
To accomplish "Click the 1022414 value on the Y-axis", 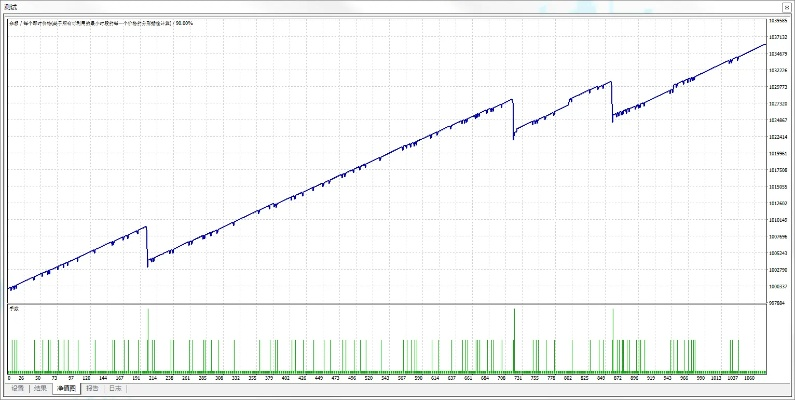I will pyautogui.click(x=778, y=137).
